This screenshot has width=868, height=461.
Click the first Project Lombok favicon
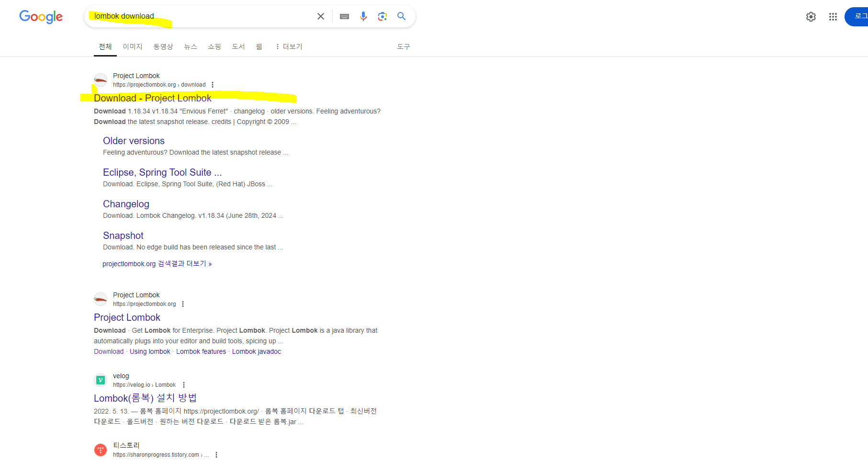[101, 80]
